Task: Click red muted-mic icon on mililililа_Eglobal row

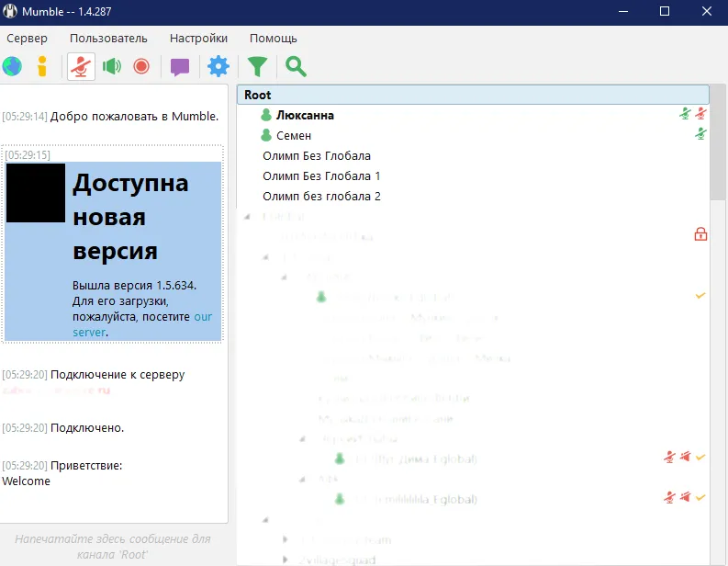Action: (x=669, y=497)
